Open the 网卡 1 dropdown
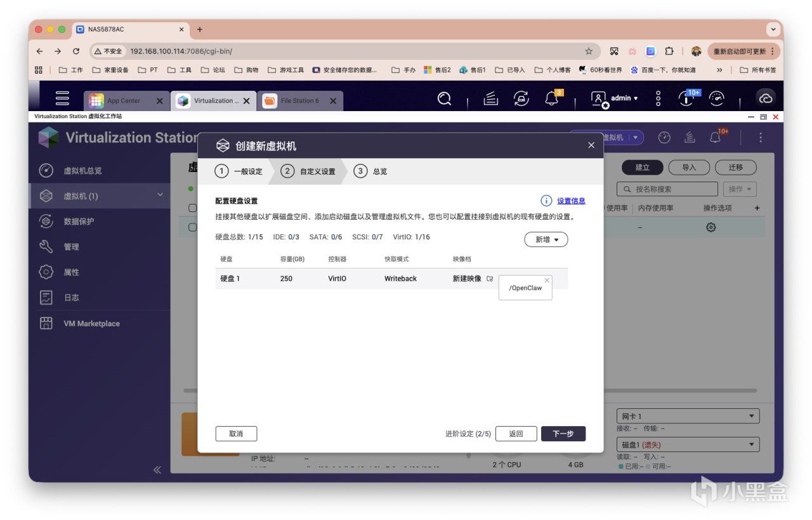The width and height of the screenshot is (812, 520). 688,417
